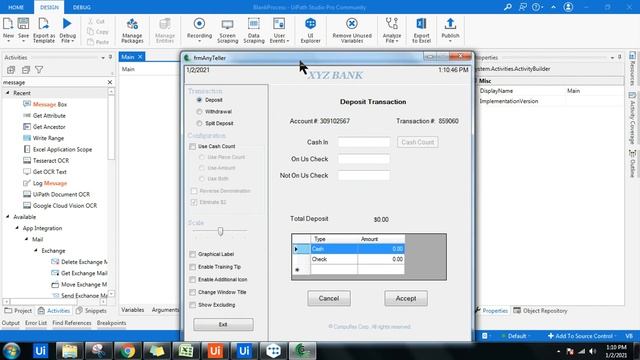Select Message Box activity

(45, 104)
